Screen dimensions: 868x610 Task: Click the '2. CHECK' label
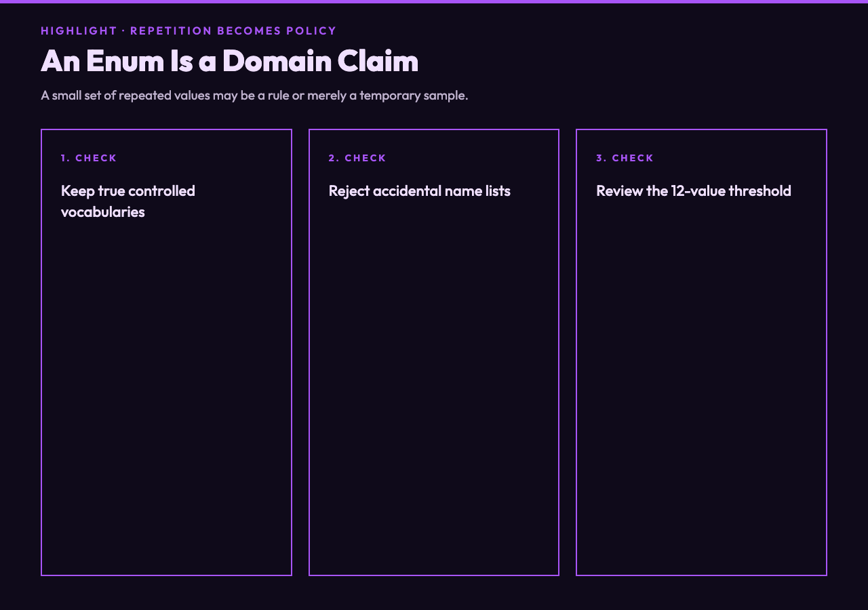[357, 158]
